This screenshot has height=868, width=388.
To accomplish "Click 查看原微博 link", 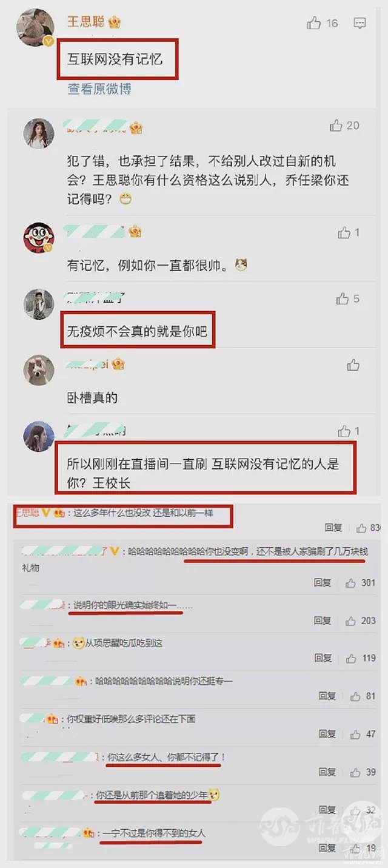I will click(x=99, y=89).
